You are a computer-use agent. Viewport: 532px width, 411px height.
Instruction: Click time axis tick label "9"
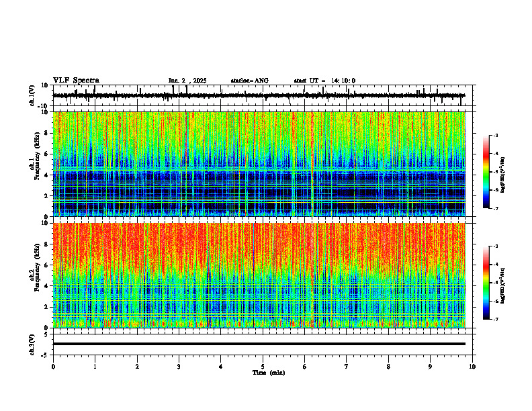pos(430,367)
